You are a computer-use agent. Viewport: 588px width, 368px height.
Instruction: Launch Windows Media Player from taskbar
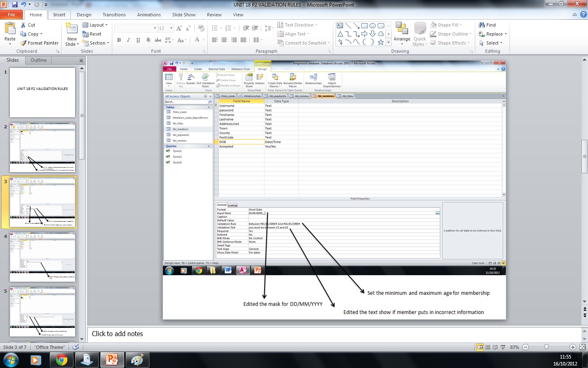click(36, 360)
